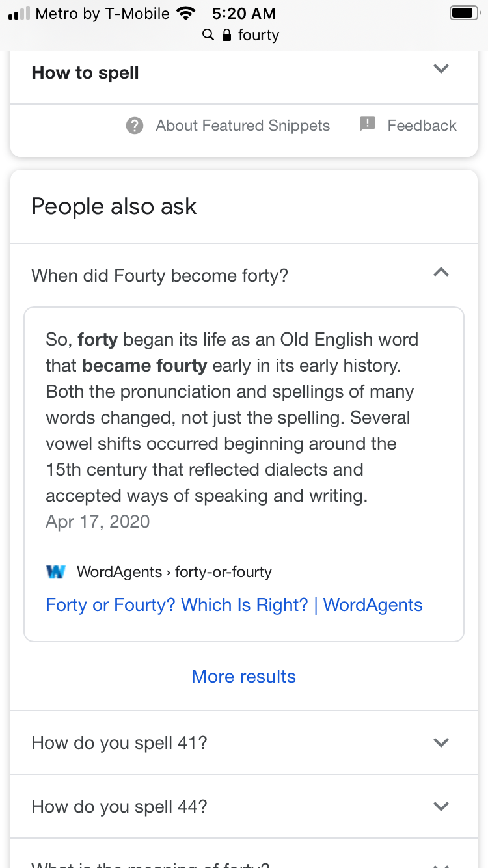Open Forty or Fourty? Which Is Right? link
This screenshot has height=868, width=488.
[x=234, y=605]
